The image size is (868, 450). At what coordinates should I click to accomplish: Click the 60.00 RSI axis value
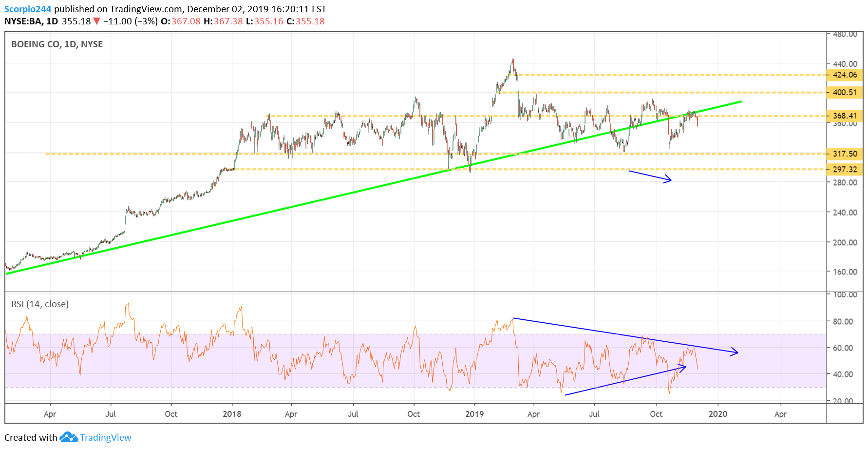point(843,348)
